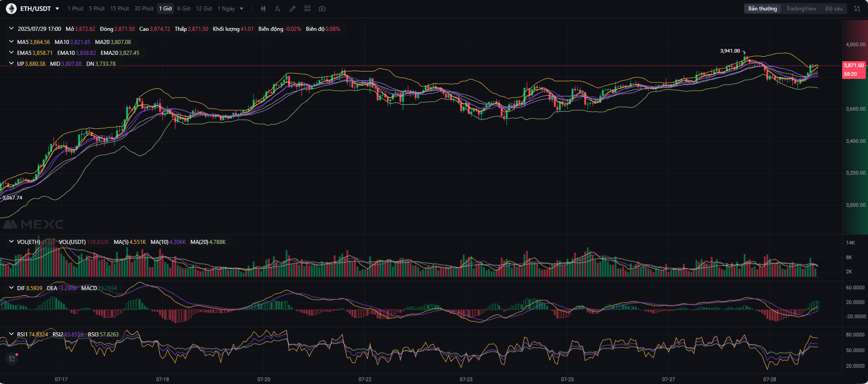
Task: Click the 3,200.00 price axis label
Action: pos(856,173)
